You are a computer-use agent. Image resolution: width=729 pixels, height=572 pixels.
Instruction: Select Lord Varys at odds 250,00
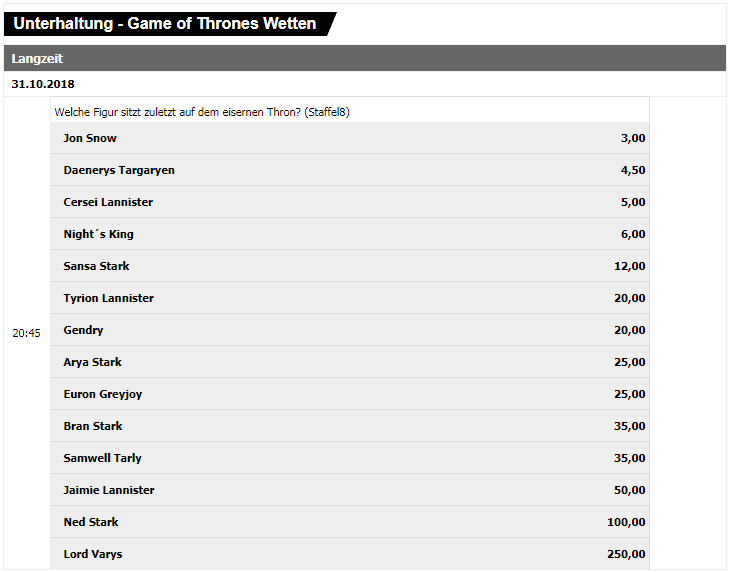click(350, 554)
